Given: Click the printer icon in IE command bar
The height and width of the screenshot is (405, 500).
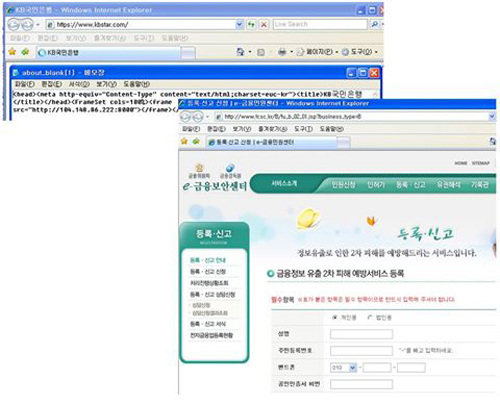Looking at the screenshot, I should (282, 52).
